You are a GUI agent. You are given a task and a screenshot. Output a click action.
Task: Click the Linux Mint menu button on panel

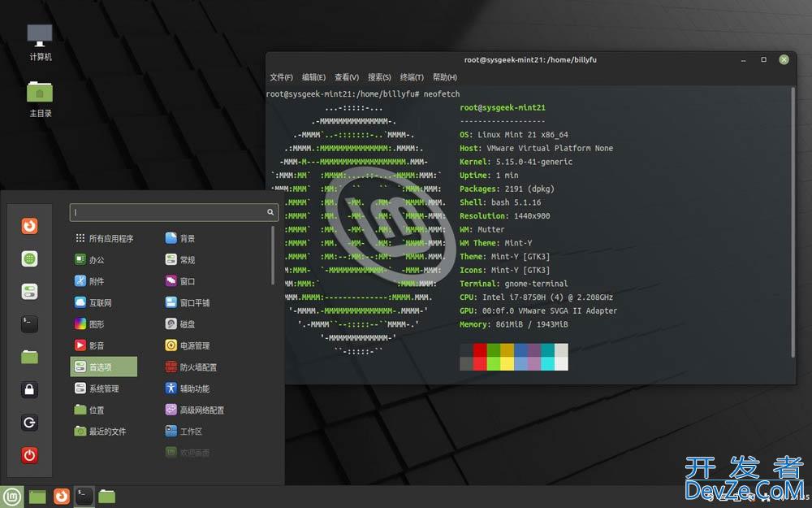(11, 497)
